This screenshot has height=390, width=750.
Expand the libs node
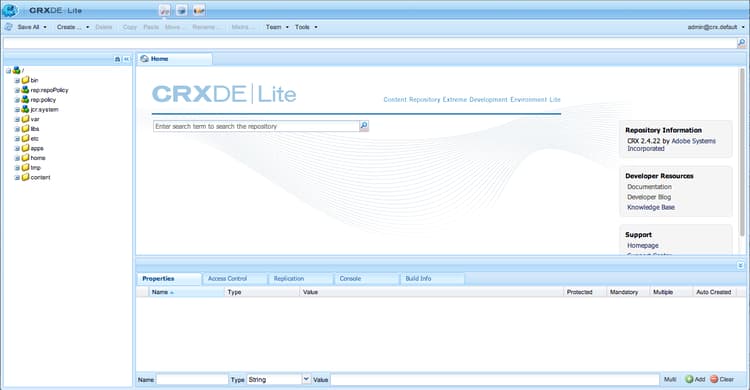(x=17, y=129)
